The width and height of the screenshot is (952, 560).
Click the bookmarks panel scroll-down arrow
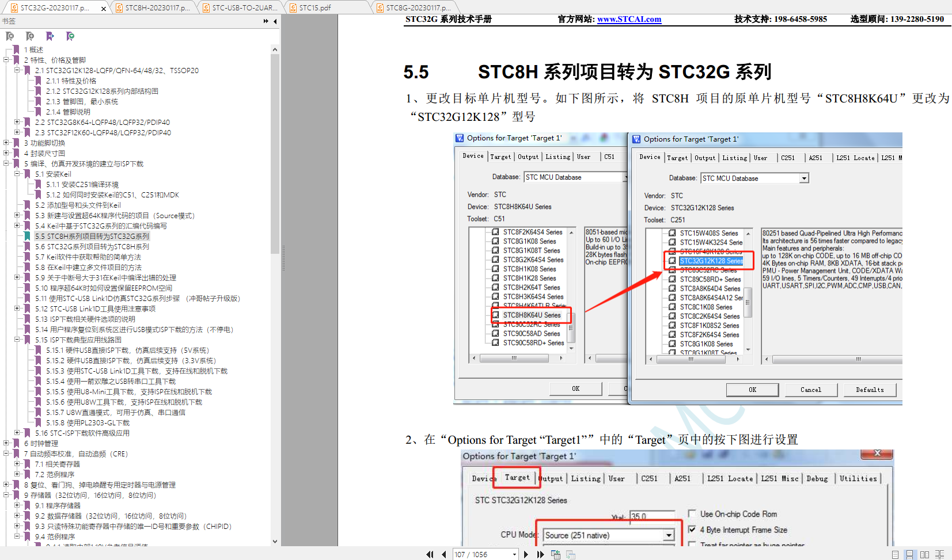[x=275, y=542]
